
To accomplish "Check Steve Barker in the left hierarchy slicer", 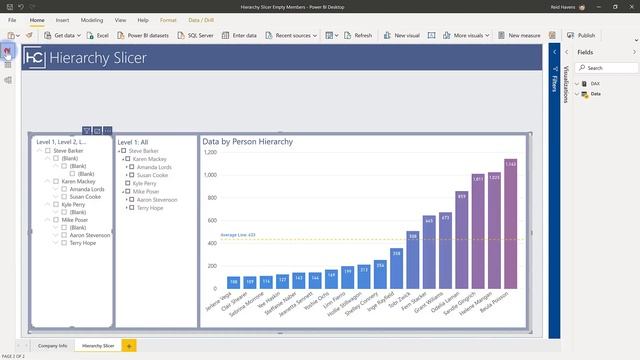I will [48, 151].
